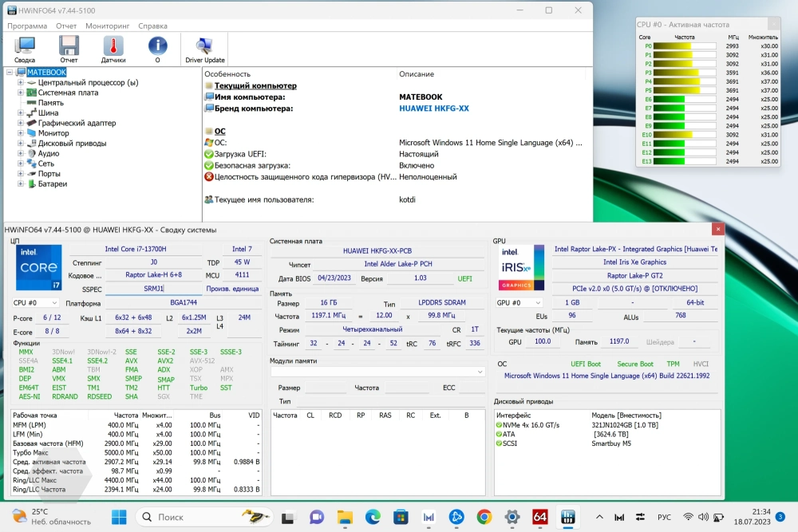Click the Отчет floppy disk toolbar icon
Image resolution: width=798 pixels, height=532 pixels.
(69, 49)
